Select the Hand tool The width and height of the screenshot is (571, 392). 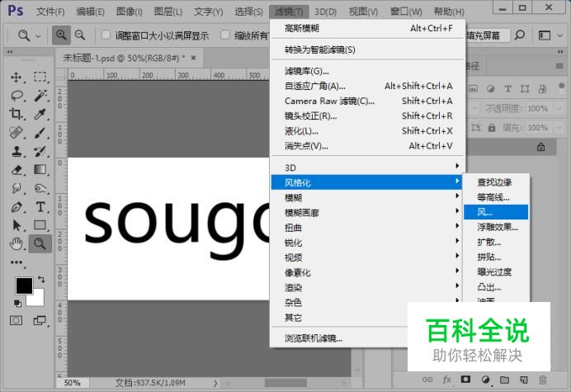(x=17, y=243)
